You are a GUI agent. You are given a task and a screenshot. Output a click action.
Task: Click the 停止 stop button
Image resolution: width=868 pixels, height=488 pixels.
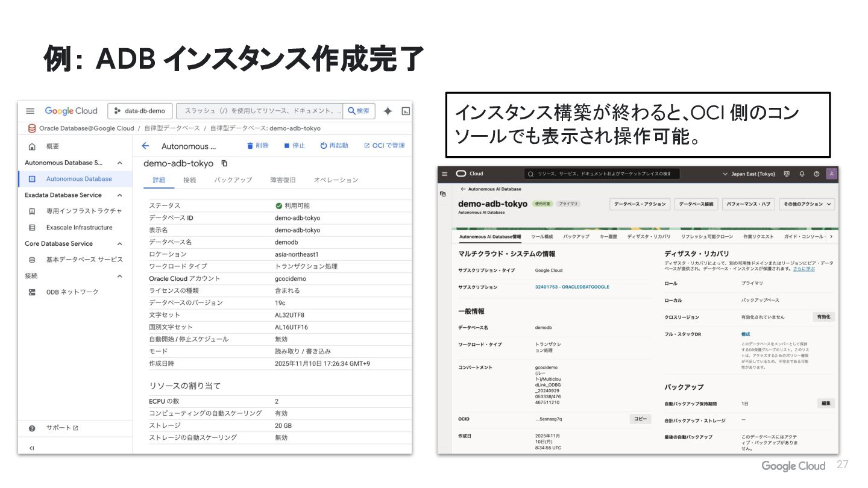pyautogui.click(x=295, y=146)
